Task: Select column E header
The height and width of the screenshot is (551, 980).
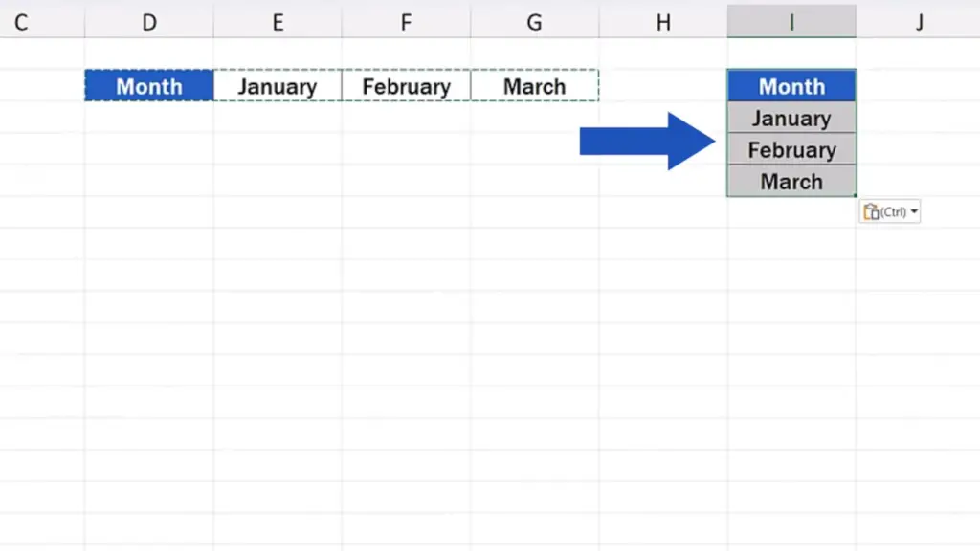Action: 278,23
